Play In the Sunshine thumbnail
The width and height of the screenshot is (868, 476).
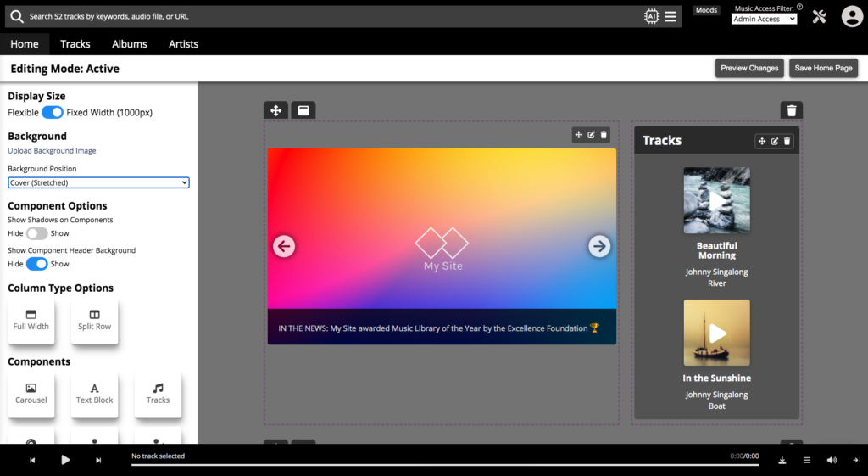717,333
